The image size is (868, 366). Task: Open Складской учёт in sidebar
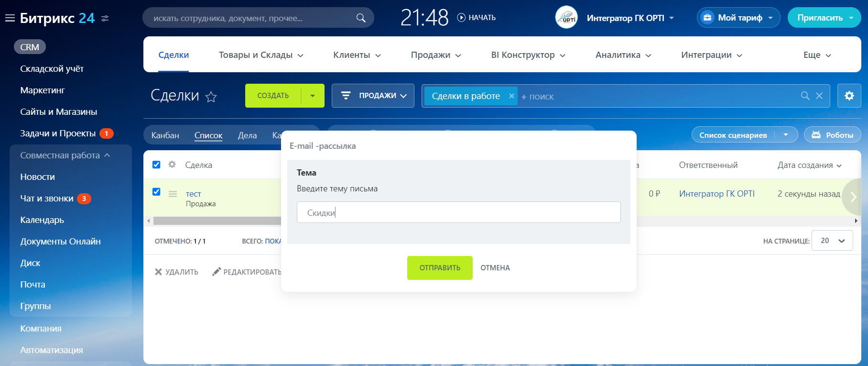(52, 69)
